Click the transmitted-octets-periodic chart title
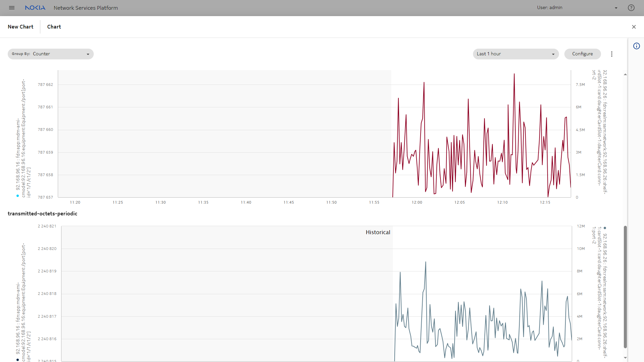The width and height of the screenshot is (644, 362). coord(42,214)
